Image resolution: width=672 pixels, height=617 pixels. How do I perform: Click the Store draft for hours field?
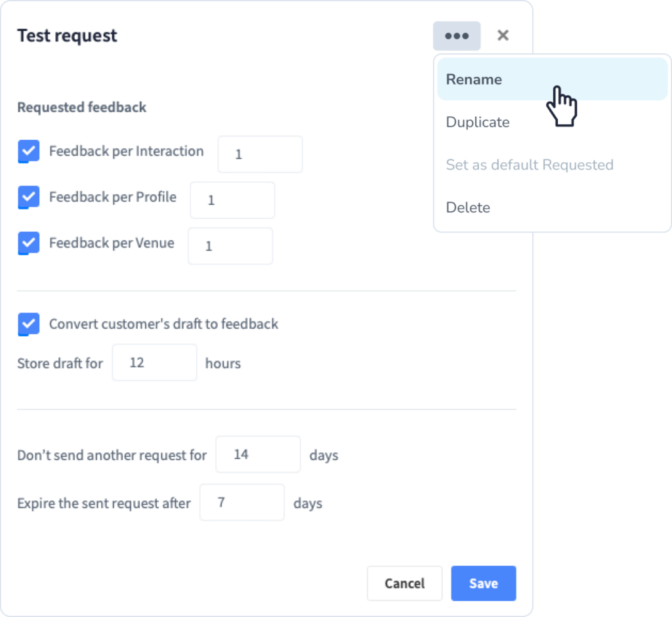(154, 362)
